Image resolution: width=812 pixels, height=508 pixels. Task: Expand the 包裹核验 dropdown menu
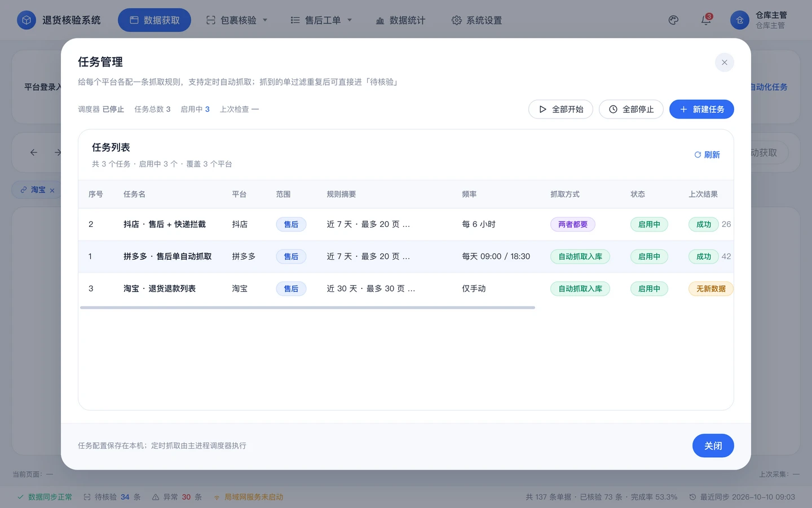[237, 20]
